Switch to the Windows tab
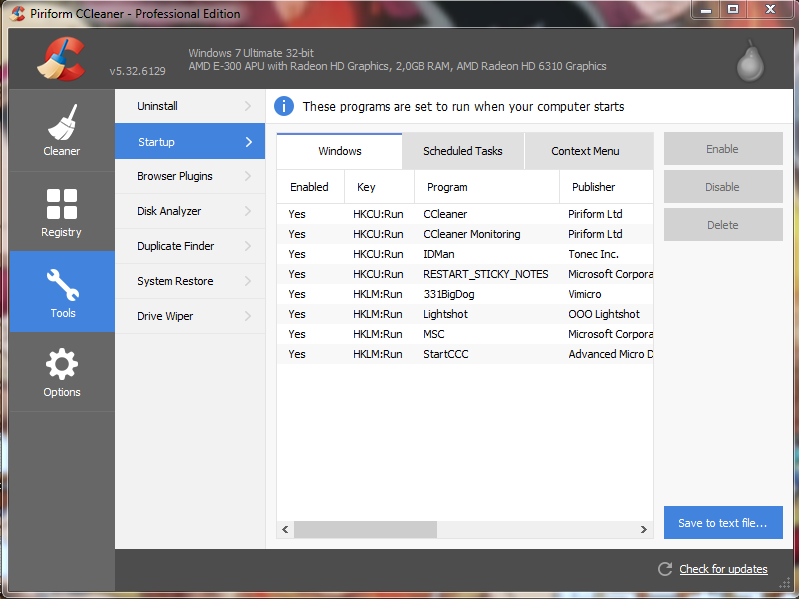The width and height of the screenshot is (799, 599). point(339,151)
